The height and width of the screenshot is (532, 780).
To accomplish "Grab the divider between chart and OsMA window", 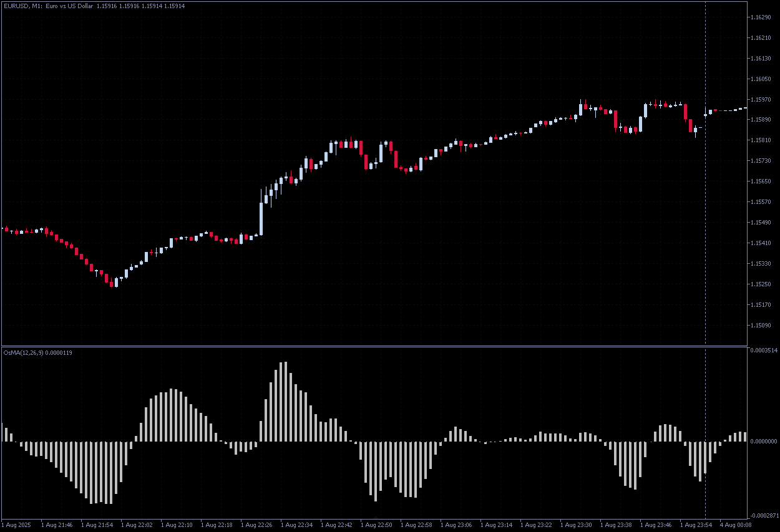I will (x=374, y=346).
